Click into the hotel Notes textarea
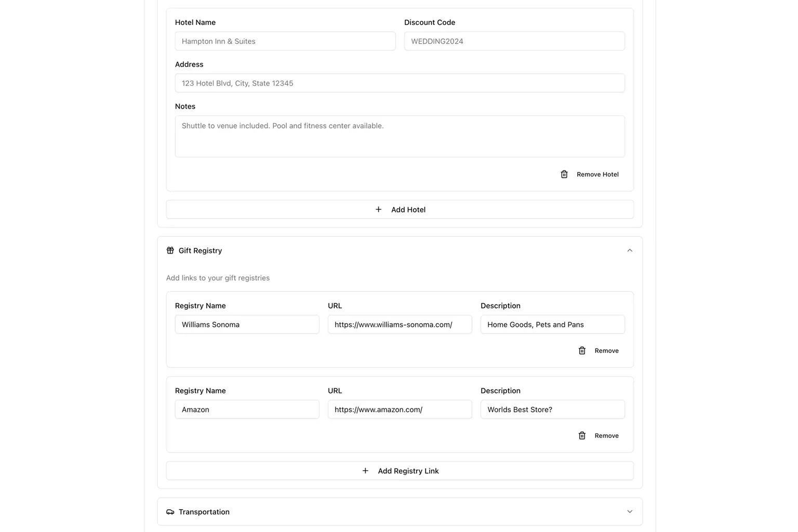Image resolution: width=798 pixels, height=532 pixels. click(x=400, y=136)
